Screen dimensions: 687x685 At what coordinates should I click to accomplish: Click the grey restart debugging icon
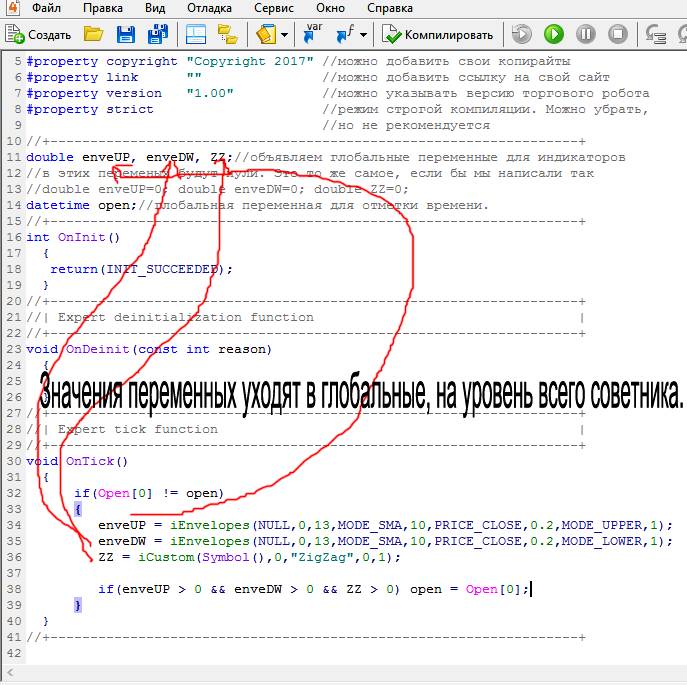pyautogui.click(x=521, y=34)
